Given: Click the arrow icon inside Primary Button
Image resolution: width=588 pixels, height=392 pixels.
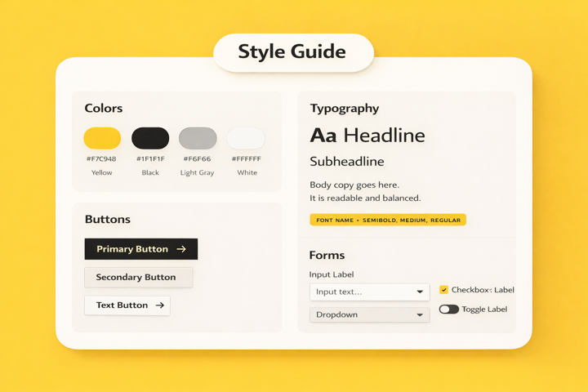Looking at the screenshot, I should point(181,249).
